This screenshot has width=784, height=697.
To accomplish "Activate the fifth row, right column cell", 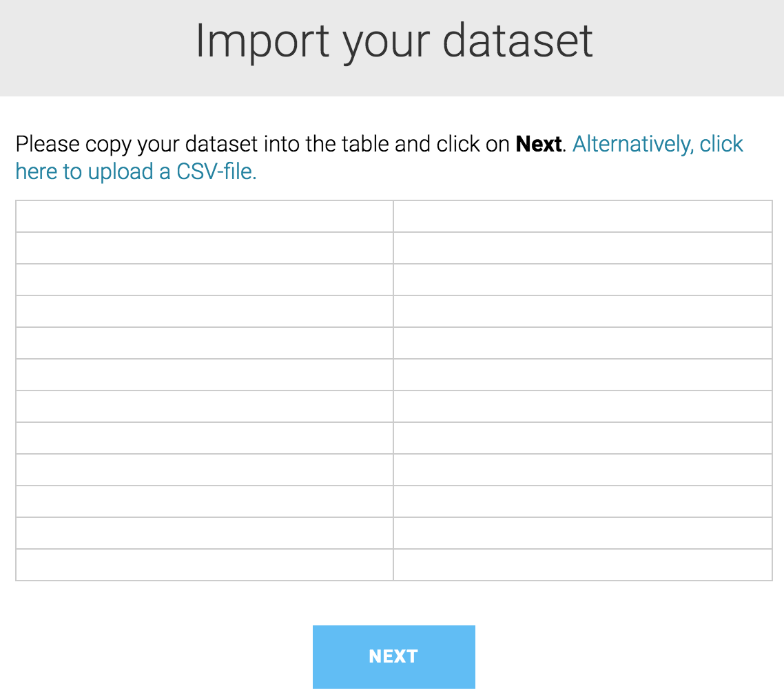I will point(582,343).
